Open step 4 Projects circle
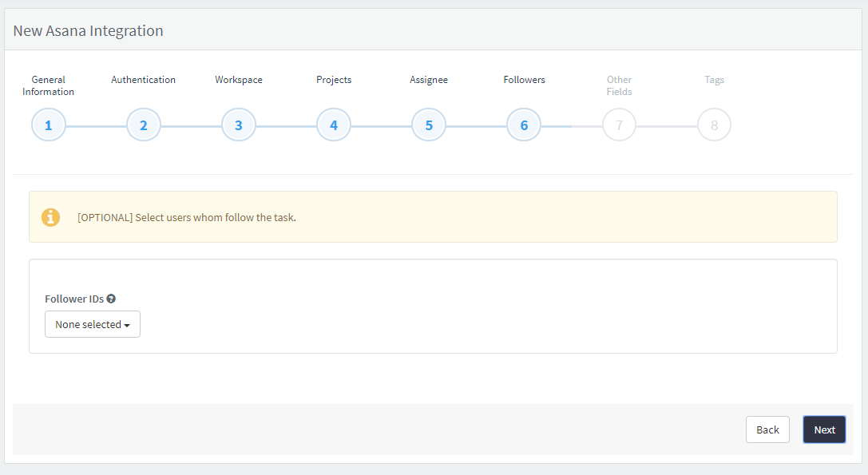Screen dimensions: 868x475 coord(334,125)
